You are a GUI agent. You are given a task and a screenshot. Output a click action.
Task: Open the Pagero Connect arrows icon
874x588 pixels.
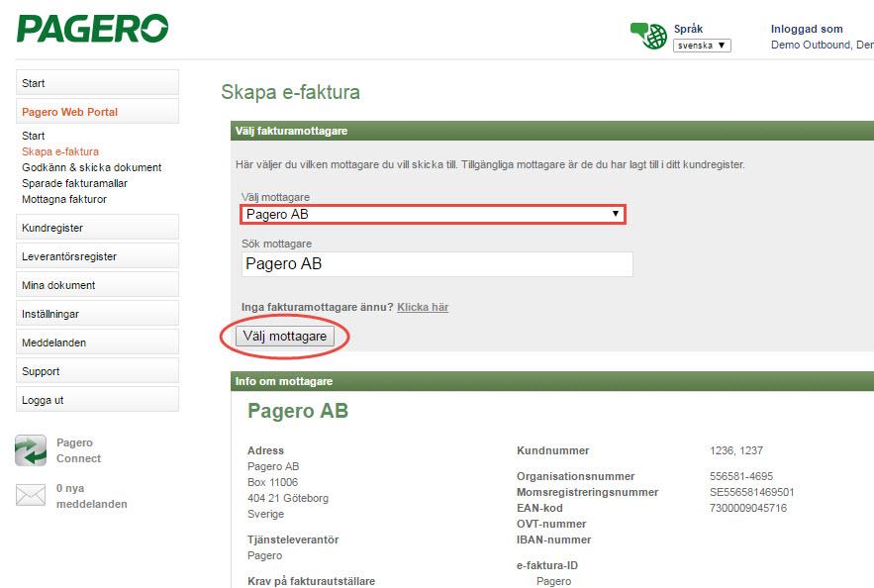(31, 450)
